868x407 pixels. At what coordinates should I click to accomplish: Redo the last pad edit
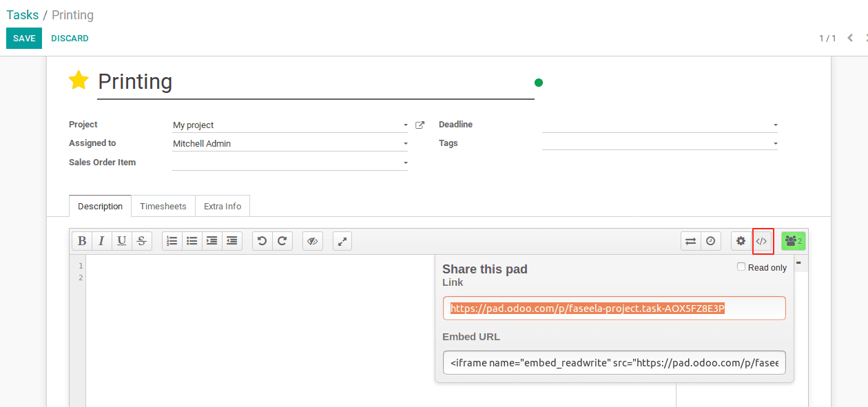click(x=282, y=241)
